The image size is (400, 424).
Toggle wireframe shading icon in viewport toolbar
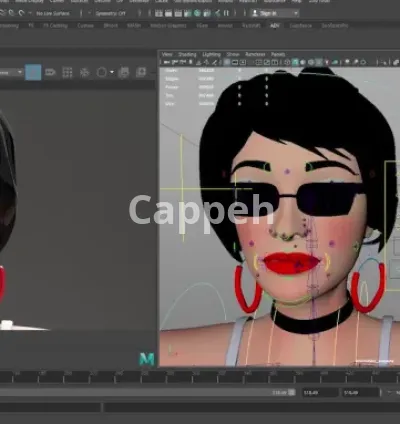[287, 62]
